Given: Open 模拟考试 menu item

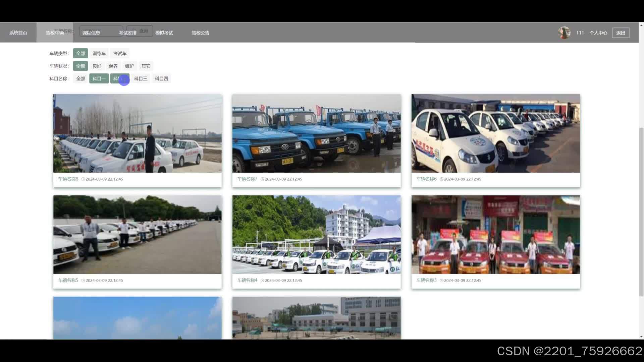Looking at the screenshot, I should pos(164,33).
